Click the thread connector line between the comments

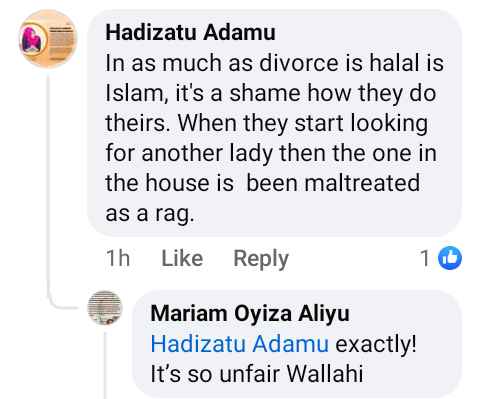[49, 192]
